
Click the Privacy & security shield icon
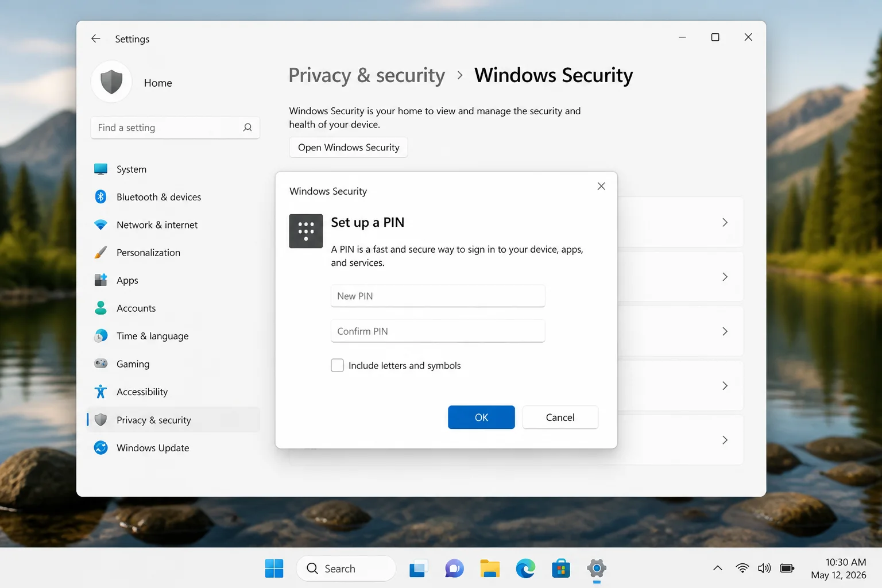click(100, 420)
